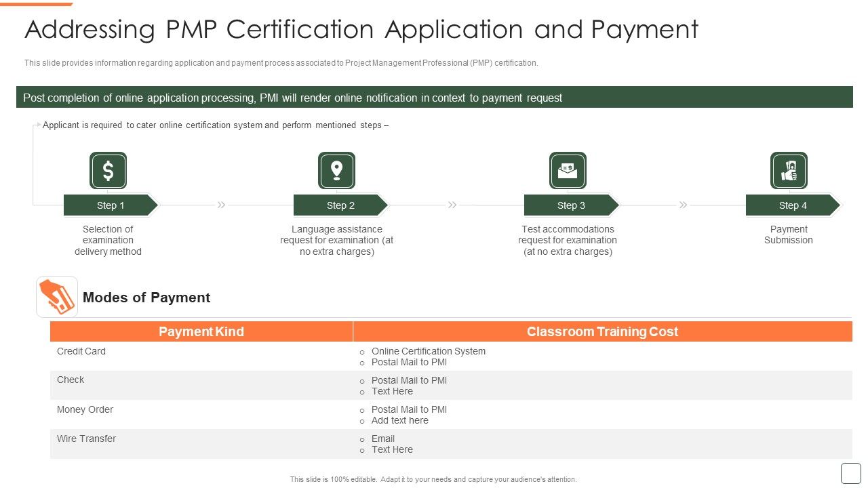Click 'Postal Mail to PMI' in Credit Card row

tap(409, 362)
